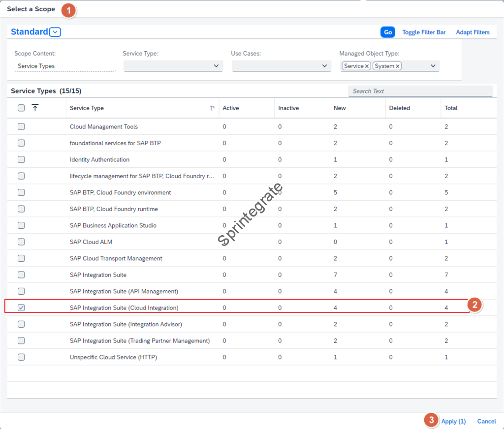This screenshot has width=504, height=429.
Task: Open the Service Type dropdown
Action: pyautogui.click(x=215, y=65)
